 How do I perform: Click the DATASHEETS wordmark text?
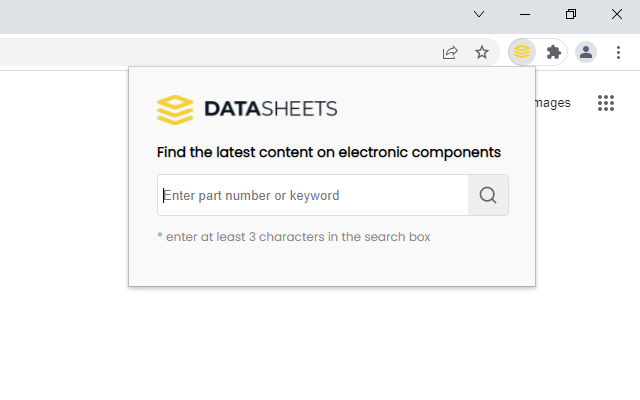pos(270,109)
